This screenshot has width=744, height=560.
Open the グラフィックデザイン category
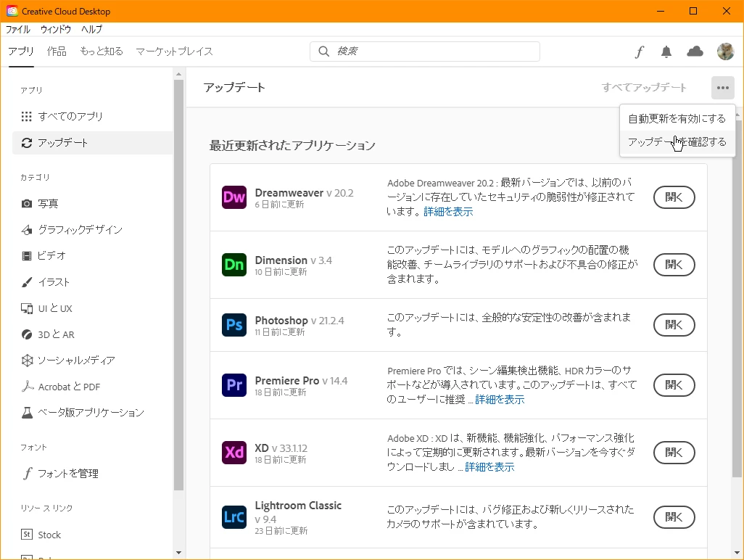93,230
